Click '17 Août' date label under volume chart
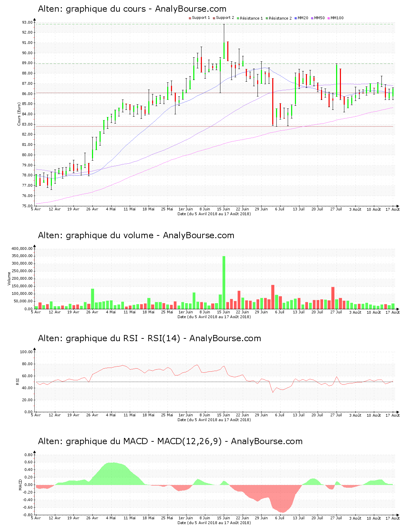 (393, 312)
